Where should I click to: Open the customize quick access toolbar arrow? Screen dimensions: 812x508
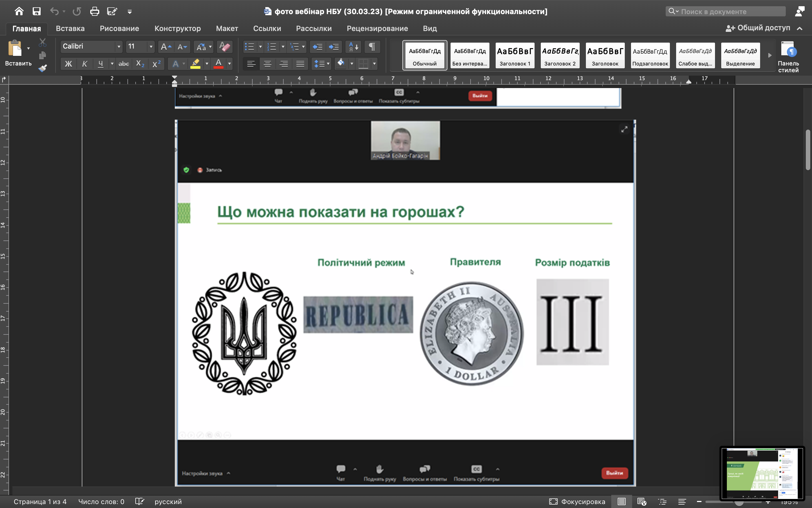129,12
